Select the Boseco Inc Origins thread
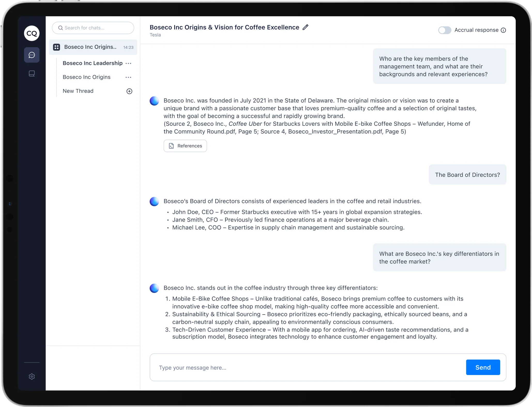The height and width of the screenshot is (407, 532). [x=87, y=77]
